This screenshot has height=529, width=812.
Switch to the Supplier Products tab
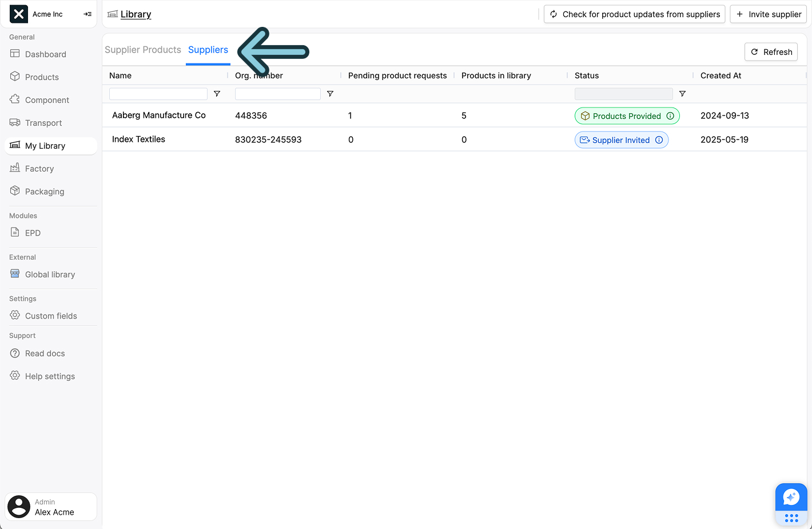click(x=143, y=50)
